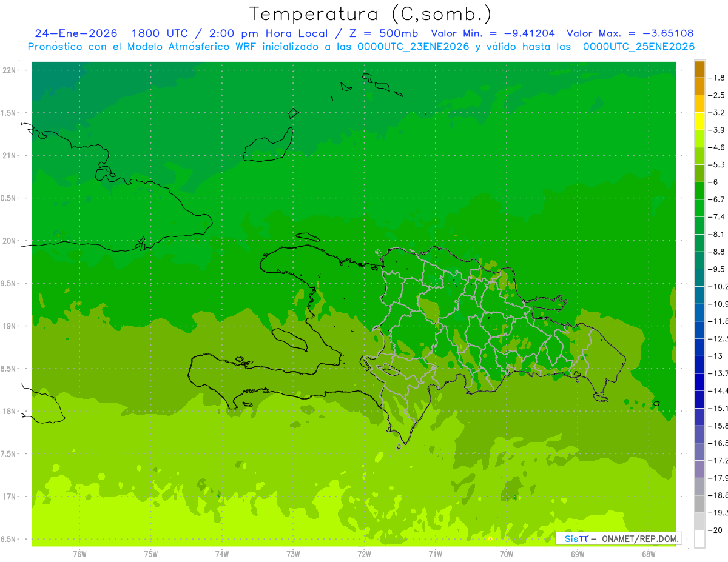
Task: Click the '19N' latitude label
Action: [x=9, y=326]
